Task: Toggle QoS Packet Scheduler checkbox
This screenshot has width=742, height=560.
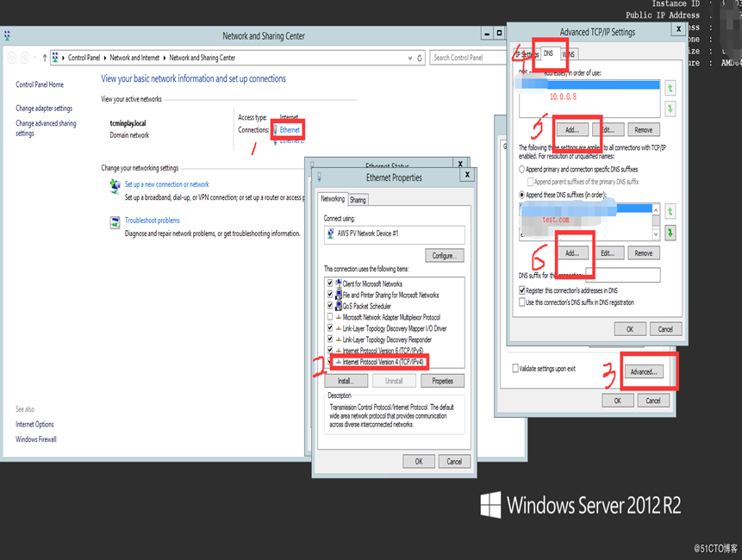Action: (x=330, y=306)
